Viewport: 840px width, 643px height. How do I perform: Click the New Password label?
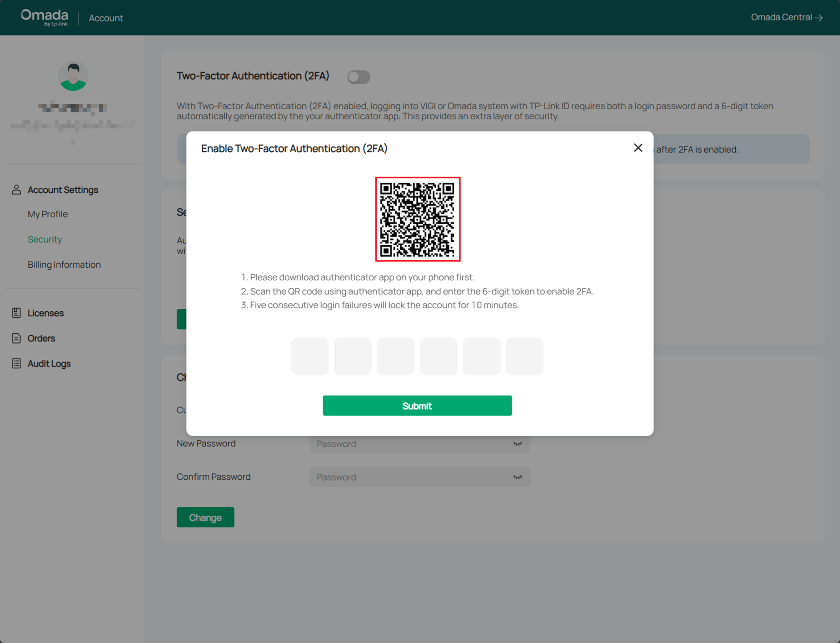point(206,443)
